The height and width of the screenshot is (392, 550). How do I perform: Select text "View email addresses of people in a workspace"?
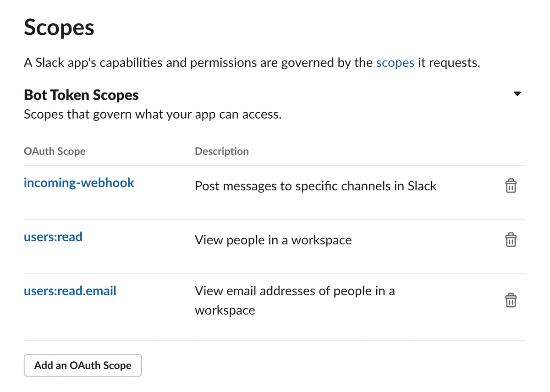point(295,300)
